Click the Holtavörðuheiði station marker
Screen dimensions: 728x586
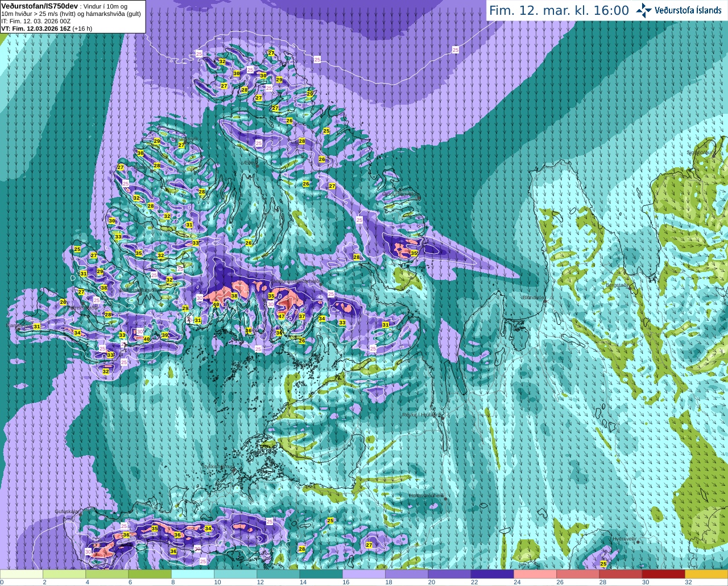pos(446,499)
